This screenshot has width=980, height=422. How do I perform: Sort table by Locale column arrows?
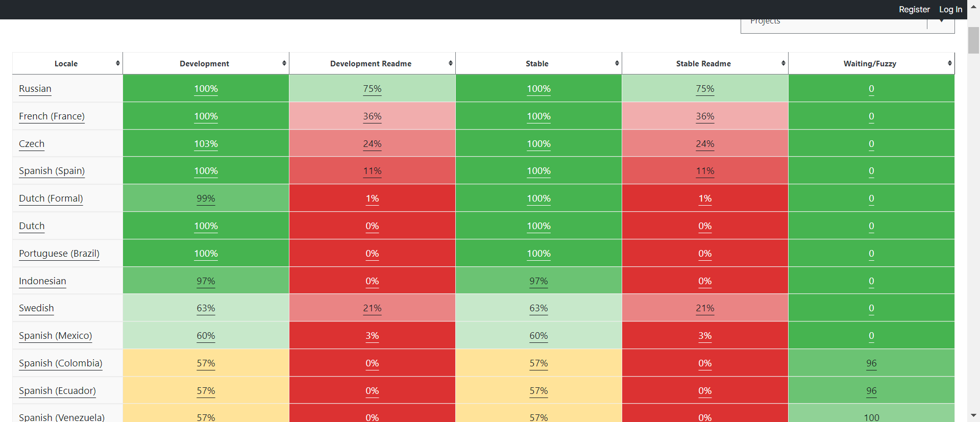click(118, 63)
